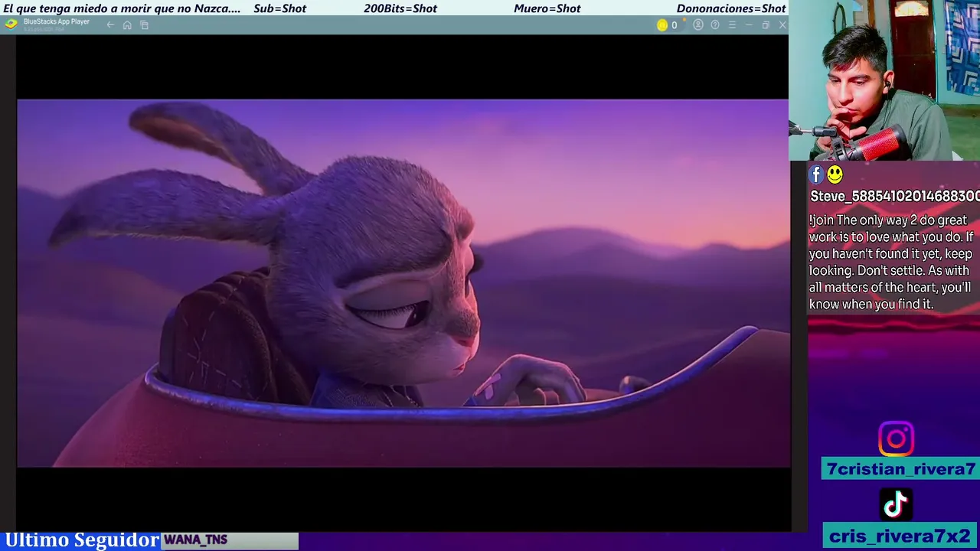This screenshot has height=551, width=980.
Task: Click the 200Bits=Shot banner text
Action: pos(400,8)
